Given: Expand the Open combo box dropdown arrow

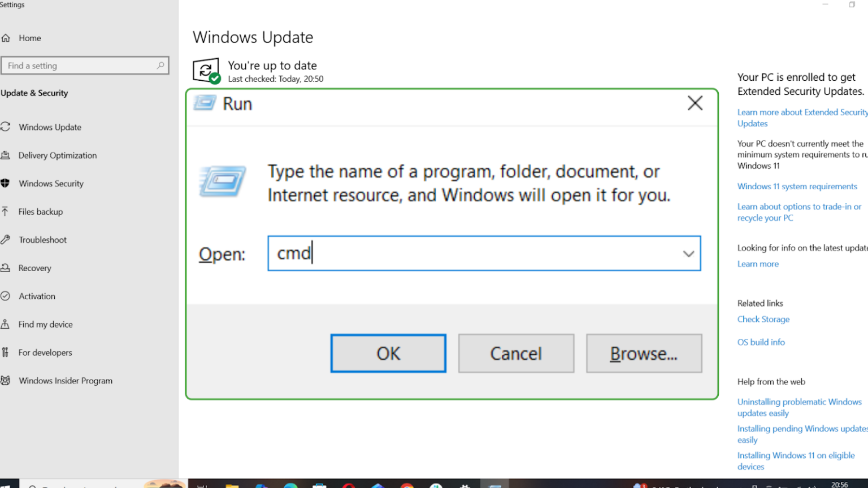Looking at the screenshot, I should [x=688, y=254].
